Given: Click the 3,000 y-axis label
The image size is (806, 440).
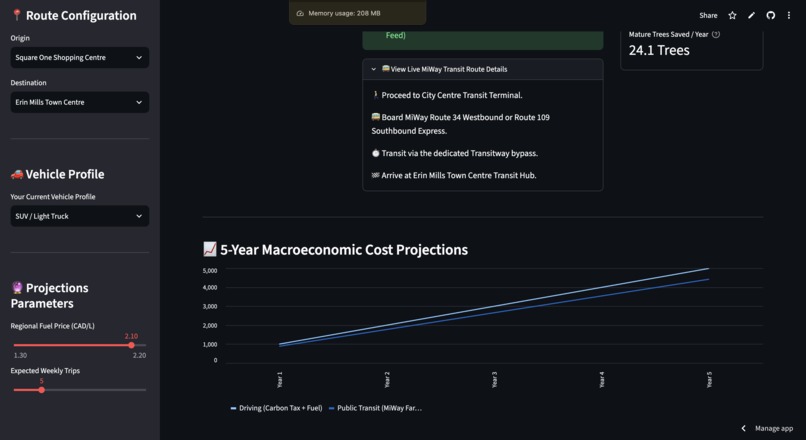Looking at the screenshot, I should click(x=210, y=306).
